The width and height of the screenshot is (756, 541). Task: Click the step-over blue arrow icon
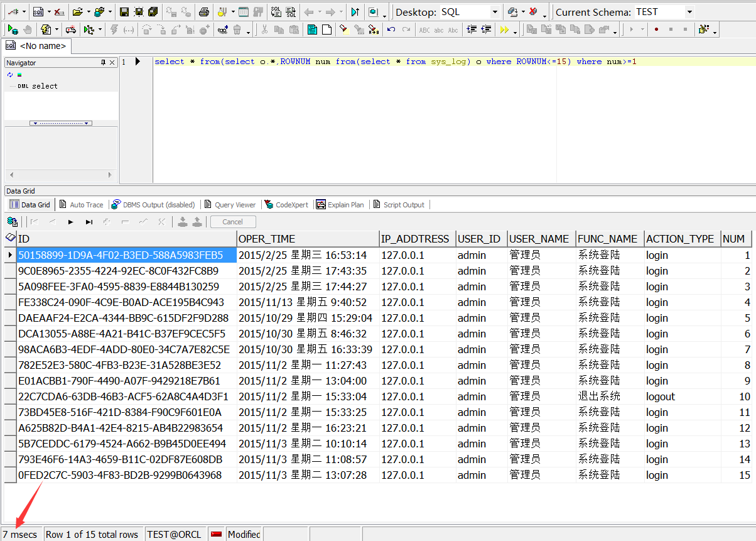coord(355,12)
